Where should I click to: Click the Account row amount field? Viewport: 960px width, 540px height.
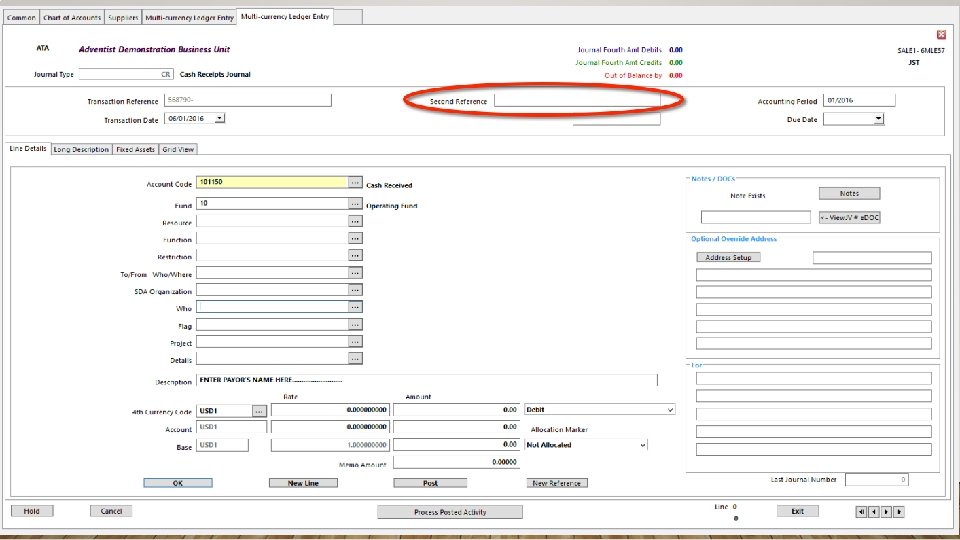click(456, 427)
